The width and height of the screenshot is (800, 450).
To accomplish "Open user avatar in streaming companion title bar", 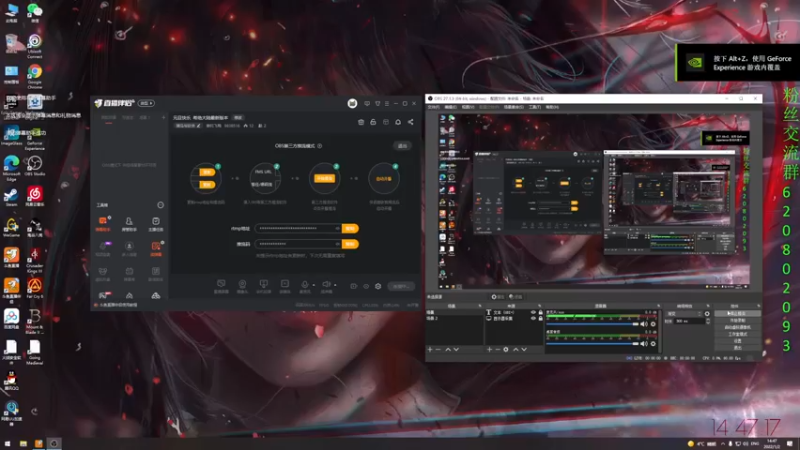I will click(352, 104).
